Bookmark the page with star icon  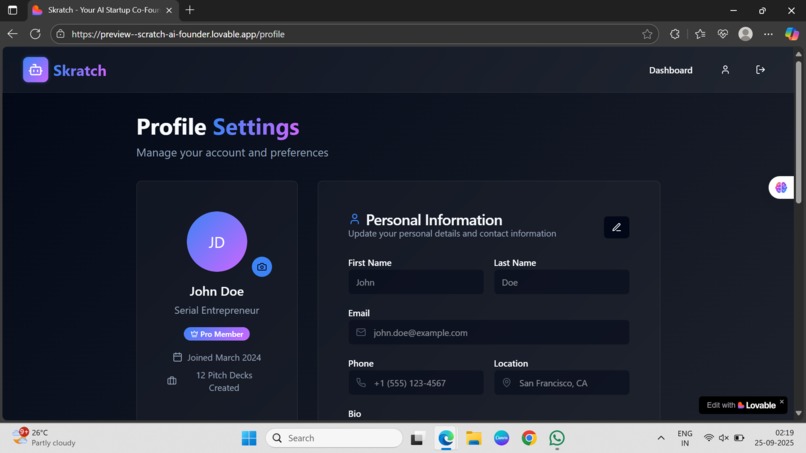(647, 34)
